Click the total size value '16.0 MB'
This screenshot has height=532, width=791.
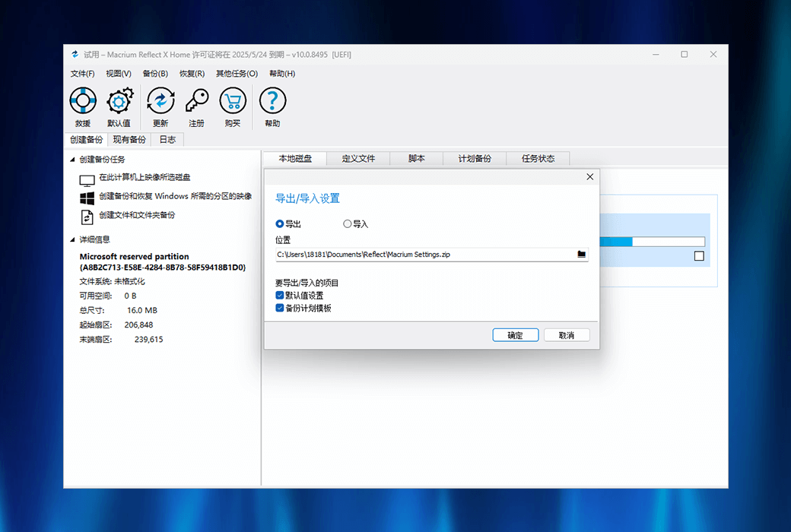(x=141, y=311)
